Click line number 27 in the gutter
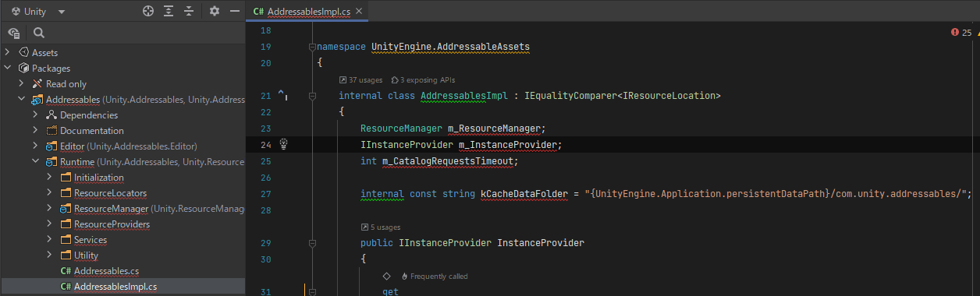Viewport: 980px width, 296px height. pyautogui.click(x=265, y=193)
